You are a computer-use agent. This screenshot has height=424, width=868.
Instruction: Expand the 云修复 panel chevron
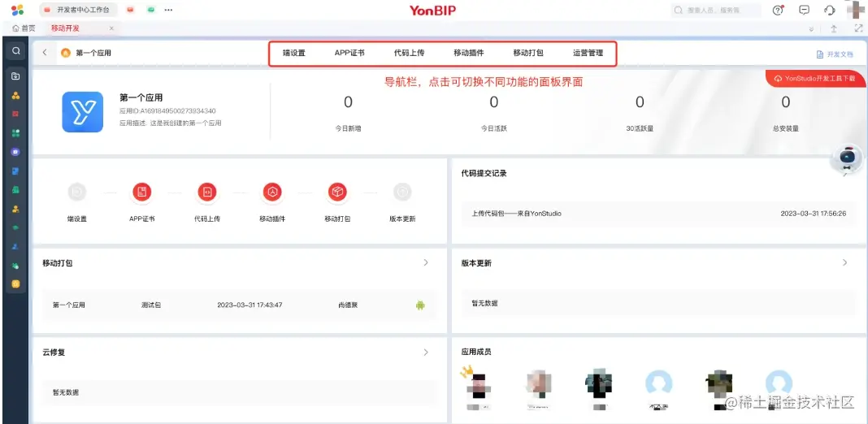coord(426,352)
